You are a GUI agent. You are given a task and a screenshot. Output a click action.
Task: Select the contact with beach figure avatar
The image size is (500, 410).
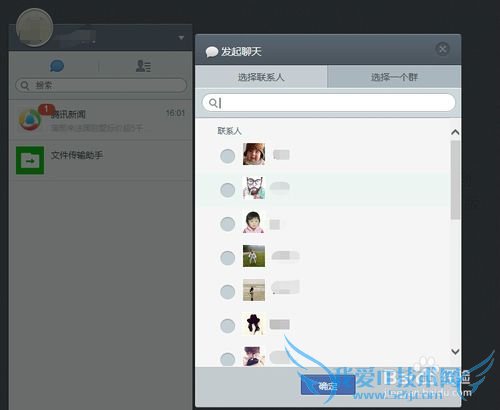click(x=228, y=292)
